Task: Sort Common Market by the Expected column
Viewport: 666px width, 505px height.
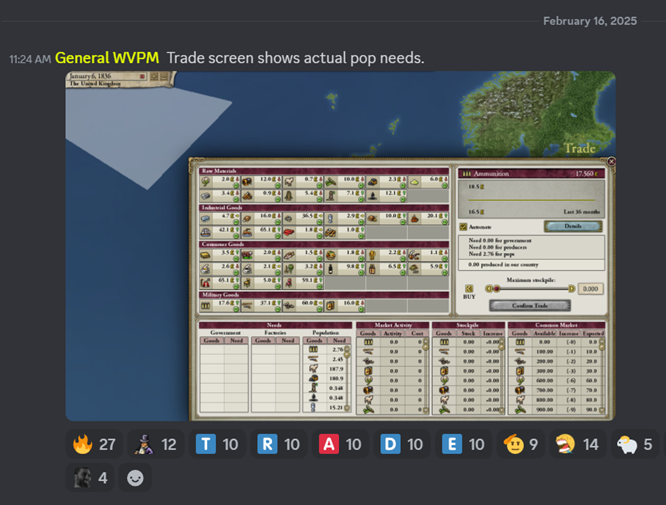Action: [593, 333]
